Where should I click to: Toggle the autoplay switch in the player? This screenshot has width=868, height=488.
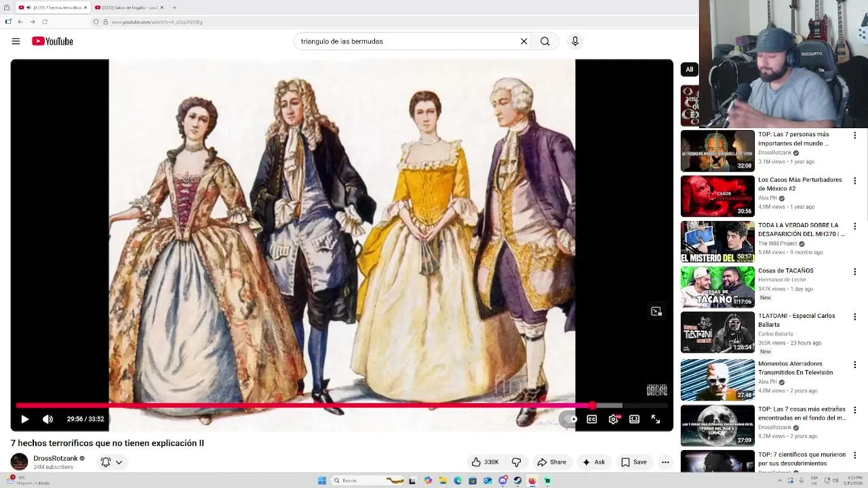[x=570, y=419]
